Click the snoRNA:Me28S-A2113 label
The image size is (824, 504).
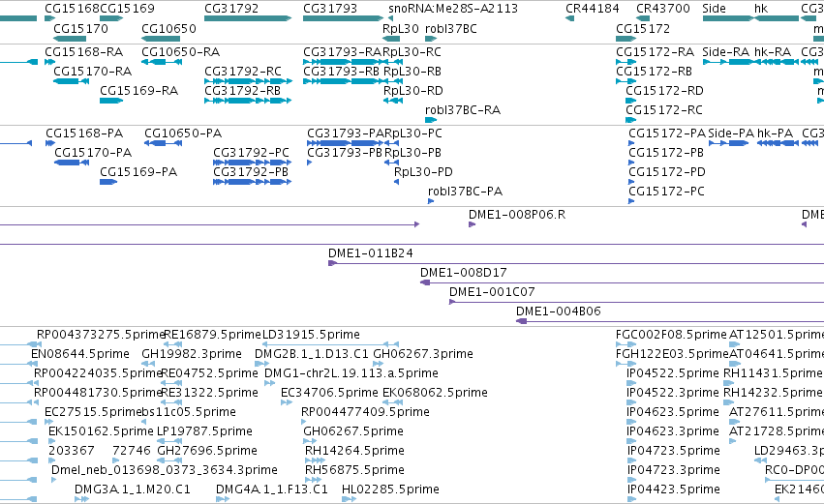(453, 9)
